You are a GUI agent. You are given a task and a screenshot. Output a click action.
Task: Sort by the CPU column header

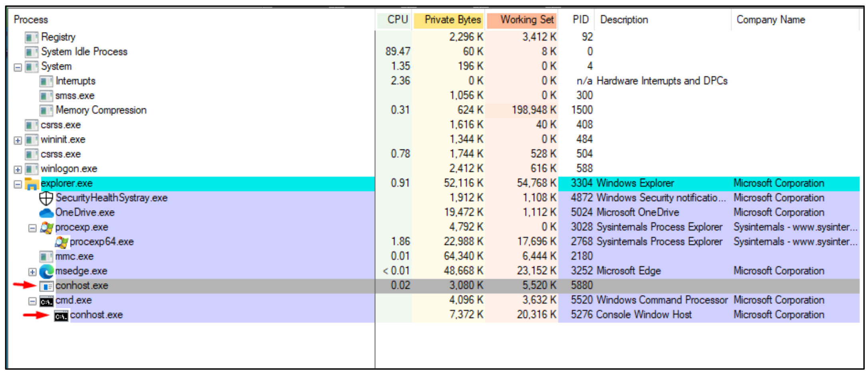pos(394,20)
